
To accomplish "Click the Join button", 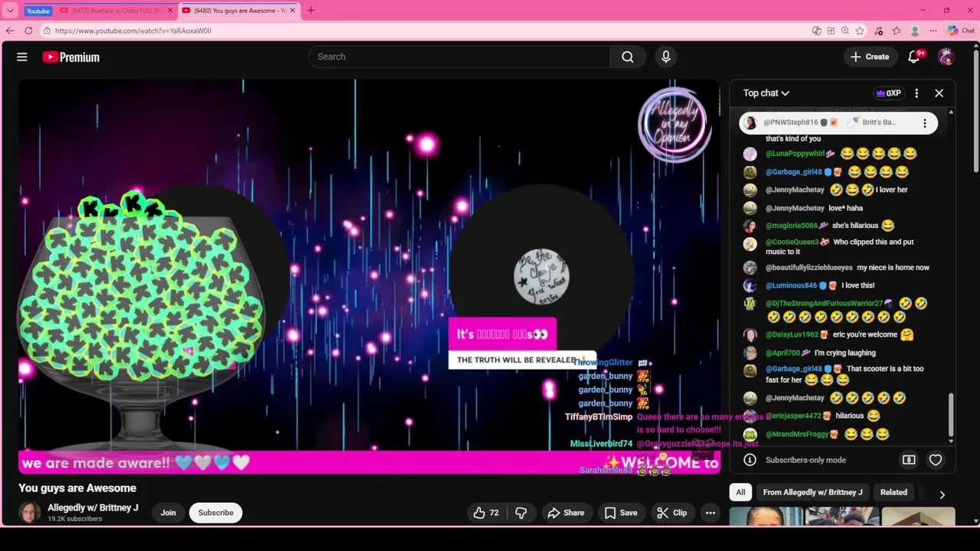I will coord(168,513).
